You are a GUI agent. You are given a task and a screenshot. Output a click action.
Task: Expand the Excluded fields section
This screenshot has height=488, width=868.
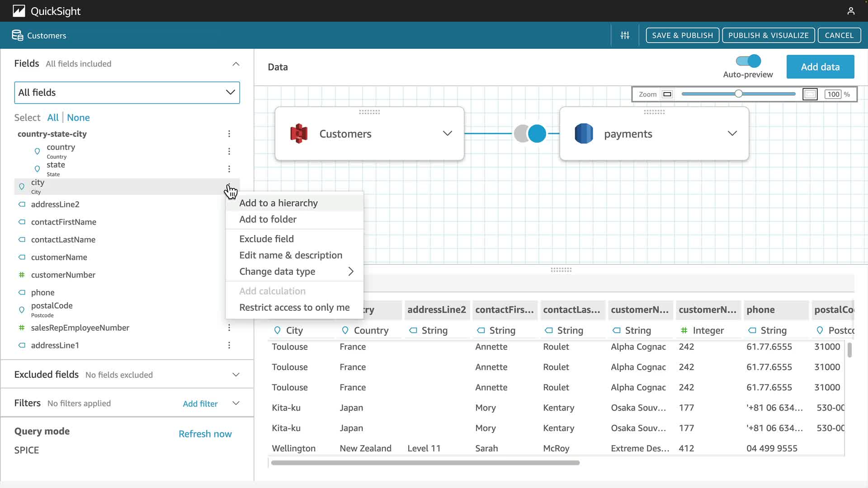click(x=236, y=375)
